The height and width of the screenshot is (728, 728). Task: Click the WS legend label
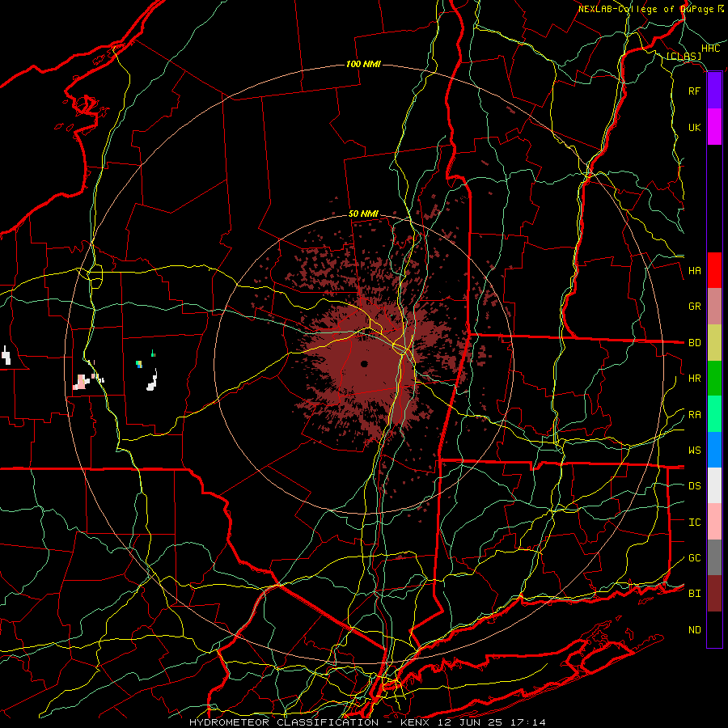694,451
